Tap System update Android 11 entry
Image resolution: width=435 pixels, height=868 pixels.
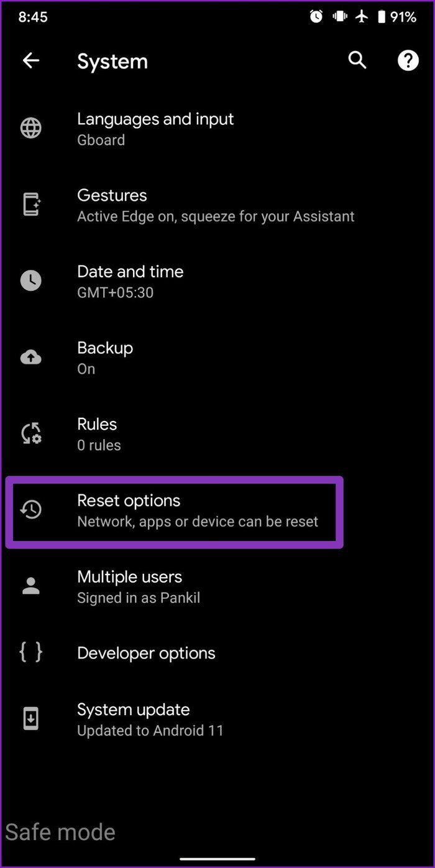pos(217,719)
